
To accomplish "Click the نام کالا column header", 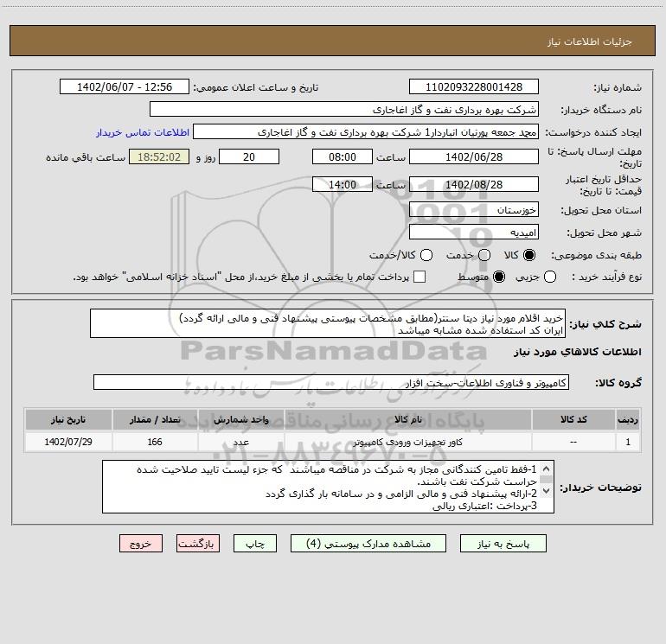I will (407, 419).
